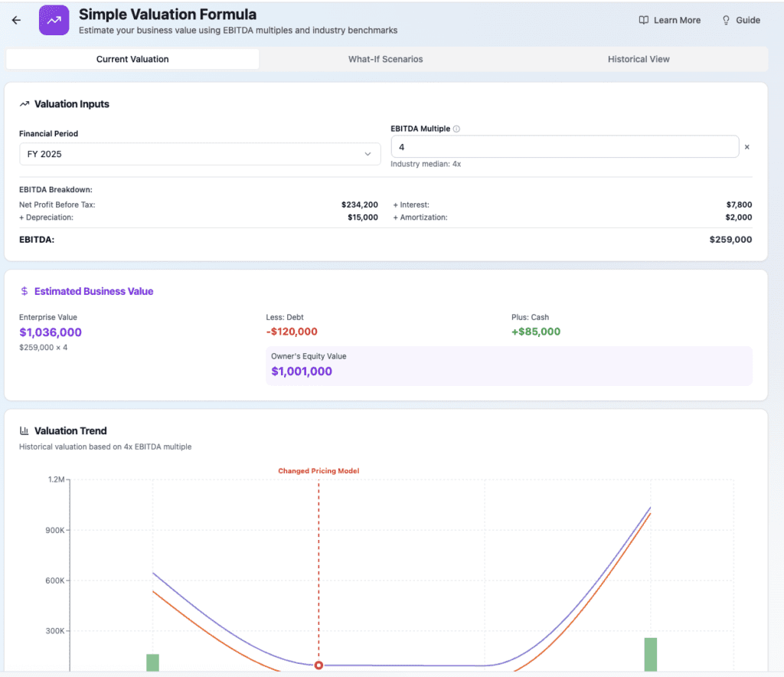Screen dimensions: 784x677
Task: Click the dollar icon beside Estimated Business Value
Action: [24, 292]
